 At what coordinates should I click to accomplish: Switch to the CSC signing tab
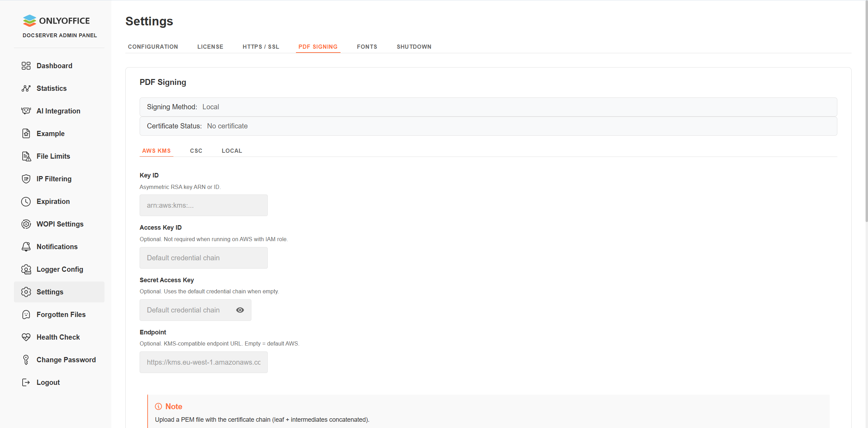[x=196, y=151]
